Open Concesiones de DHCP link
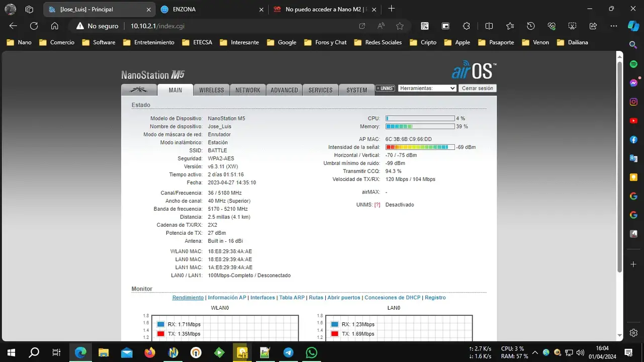Image resolution: width=644 pixels, height=362 pixels. coord(392,298)
